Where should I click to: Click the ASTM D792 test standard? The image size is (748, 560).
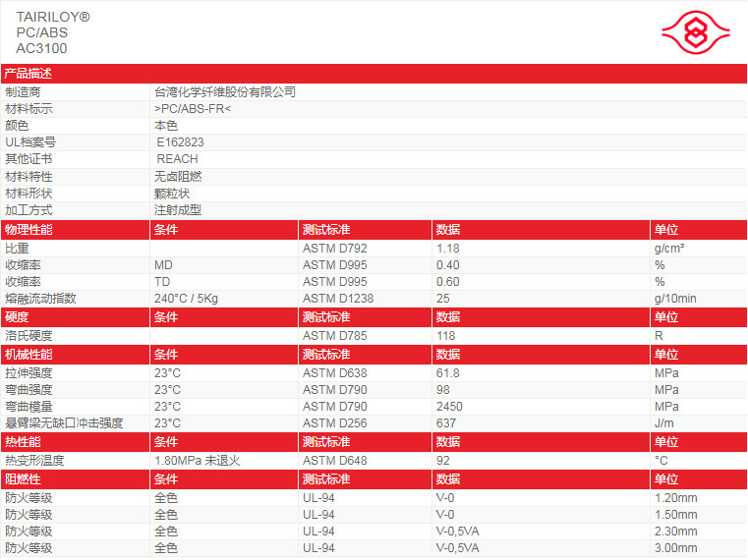334,248
